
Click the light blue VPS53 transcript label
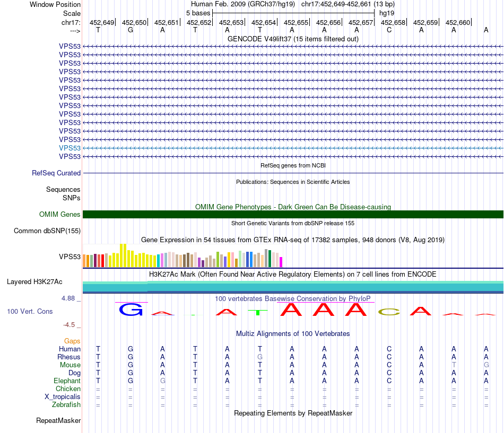pyautogui.click(x=69, y=148)
